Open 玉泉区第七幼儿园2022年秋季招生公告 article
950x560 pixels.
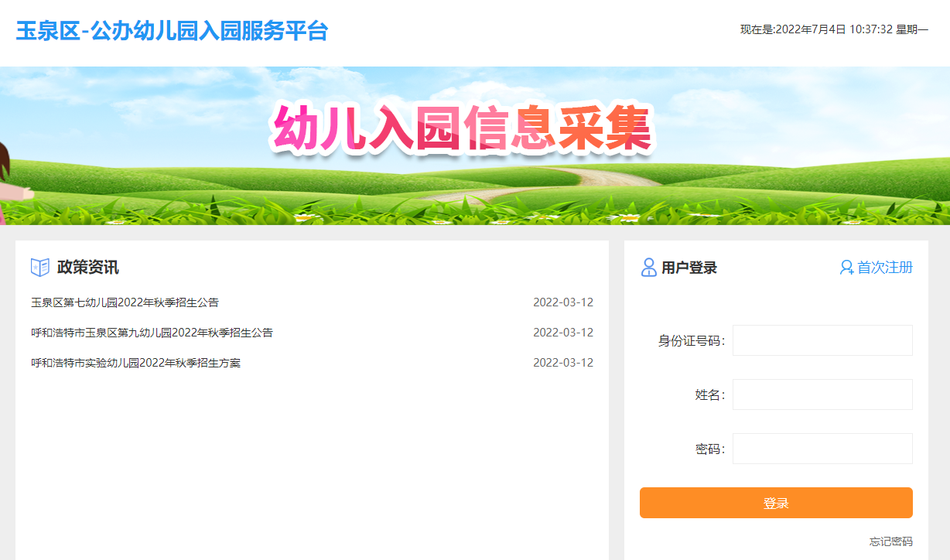tap(125, 302)
